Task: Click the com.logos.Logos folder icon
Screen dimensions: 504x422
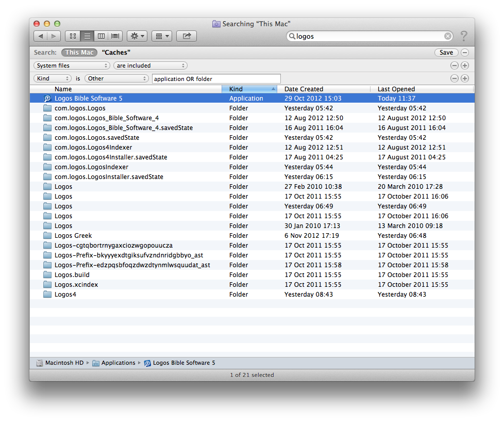Action: pyautogui.click(x=47, y=108)
